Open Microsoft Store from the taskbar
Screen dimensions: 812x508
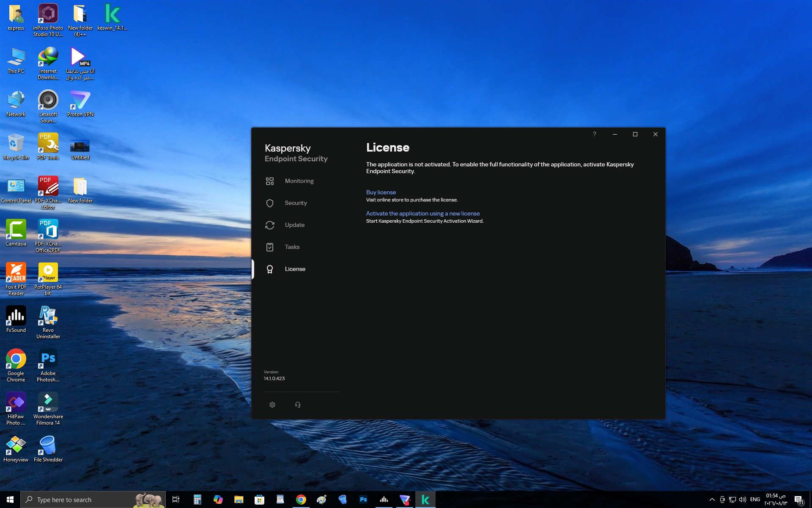[x=259, y=500]
